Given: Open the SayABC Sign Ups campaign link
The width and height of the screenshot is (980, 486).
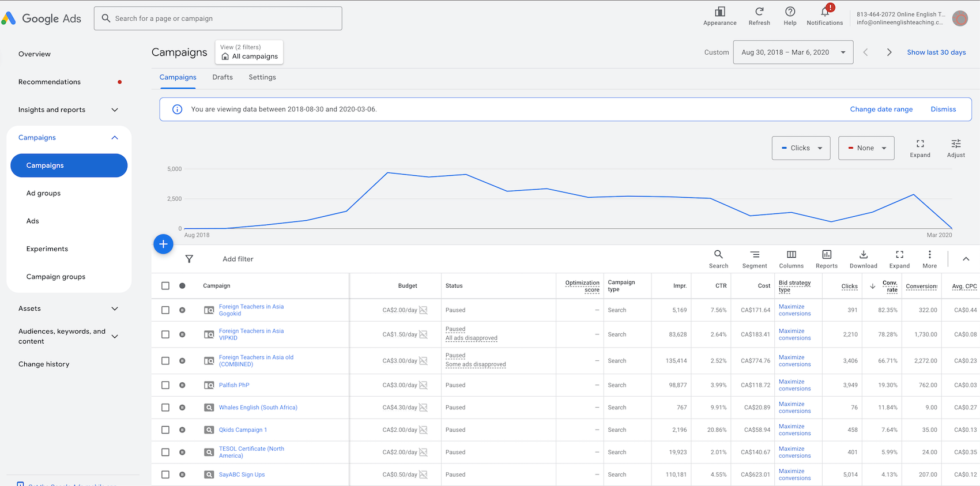Looking at the screenshot, I should pyautogui.click(x=242, y=475).
